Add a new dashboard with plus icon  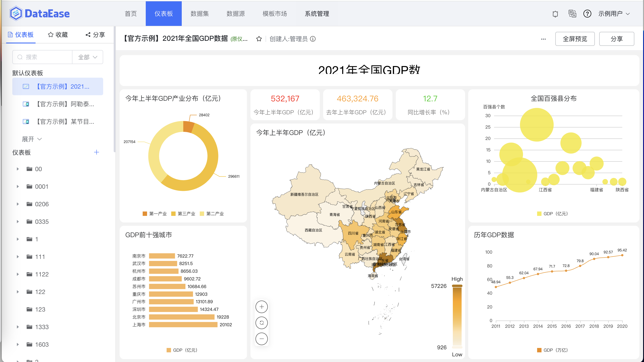97,152
